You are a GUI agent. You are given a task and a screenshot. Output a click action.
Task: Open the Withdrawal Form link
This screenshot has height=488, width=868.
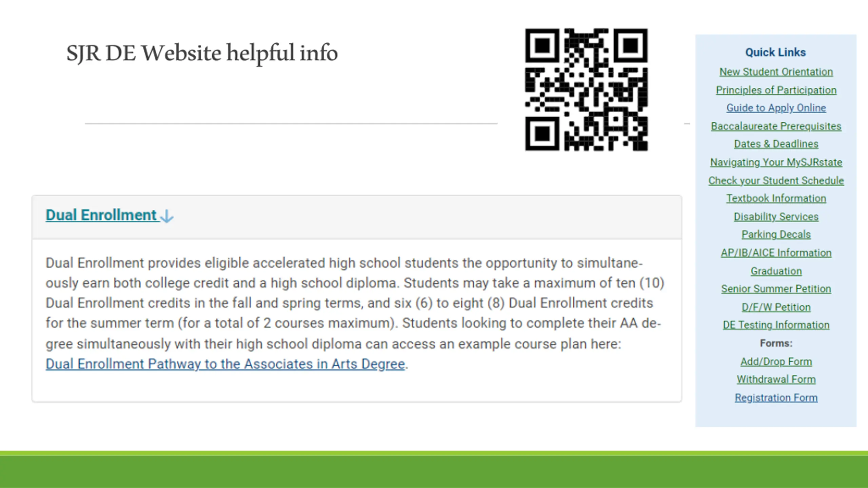coord(776,380)
